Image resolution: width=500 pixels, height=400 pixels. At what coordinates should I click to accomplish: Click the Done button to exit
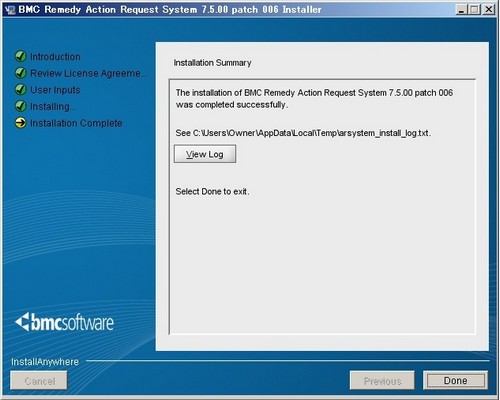coord(455,380)
